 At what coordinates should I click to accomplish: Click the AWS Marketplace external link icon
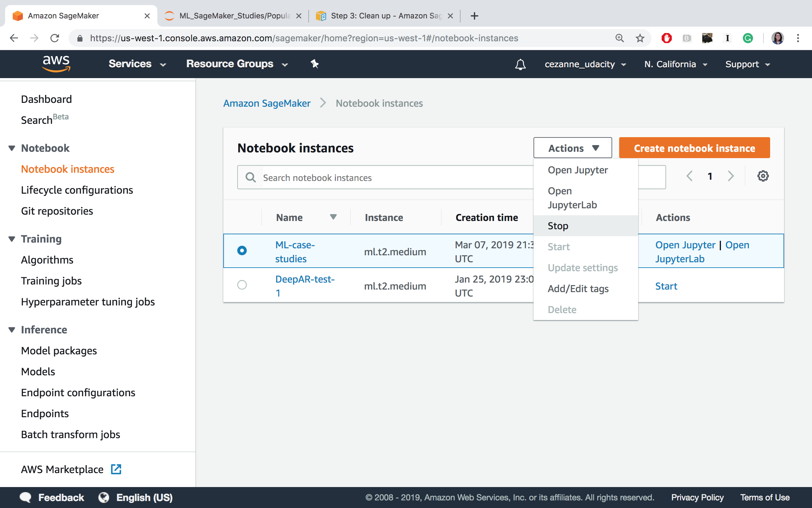[116, 469]
